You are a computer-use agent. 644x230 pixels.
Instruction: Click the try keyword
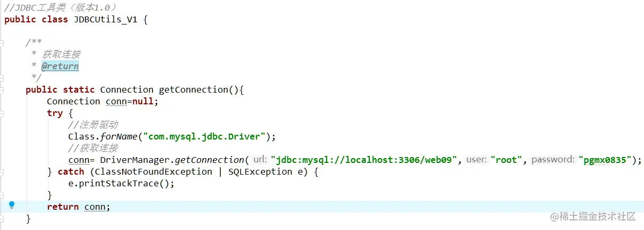[55, 113]
